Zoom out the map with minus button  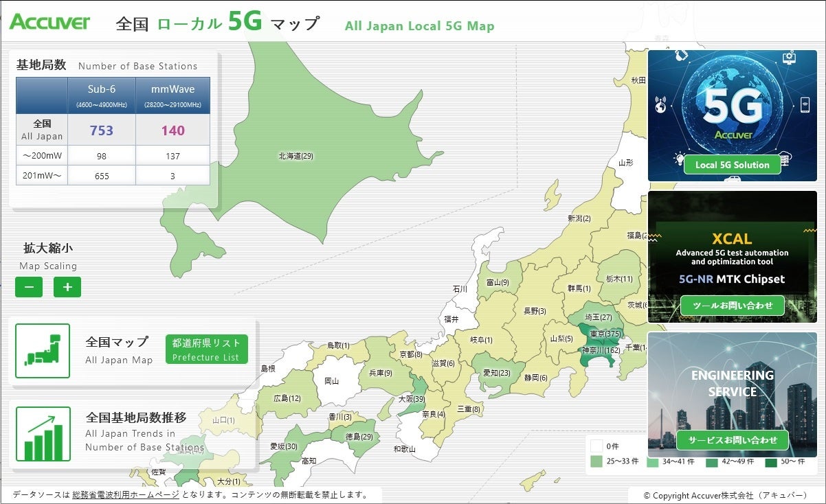[x=29, y=287]
